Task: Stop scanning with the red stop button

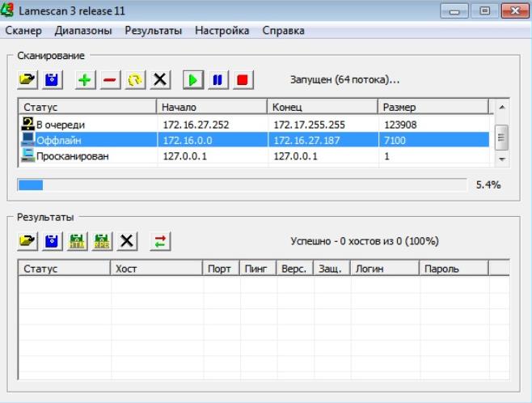Action: click(x=242, y=80)
